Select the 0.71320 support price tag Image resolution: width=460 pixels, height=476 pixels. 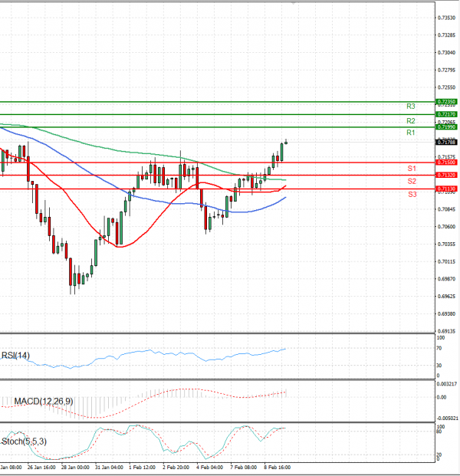(446, 176)
